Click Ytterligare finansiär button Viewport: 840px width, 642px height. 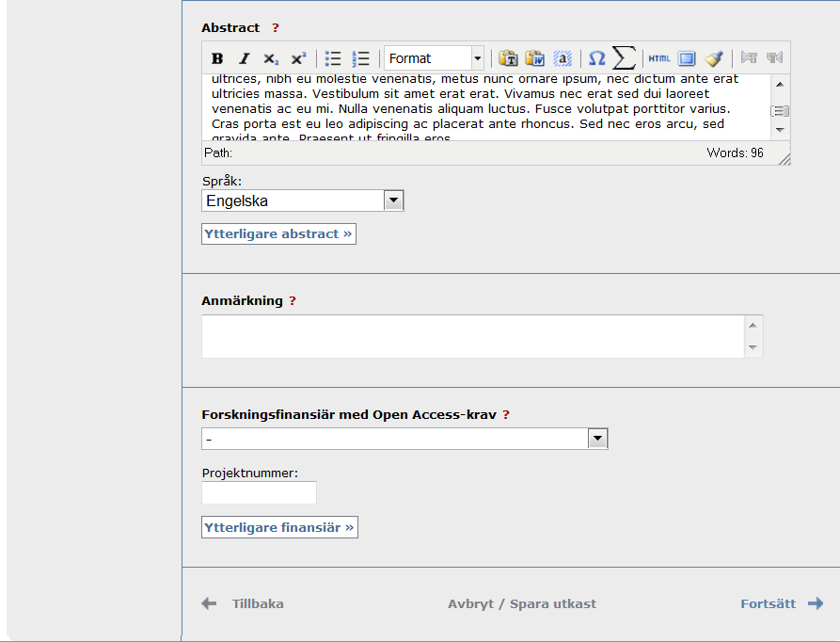(279, 527)
